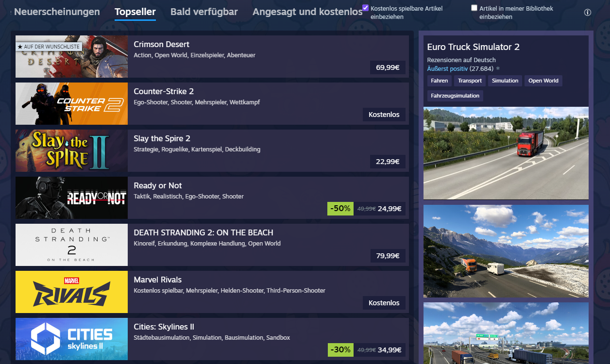Screen dimensions: 610x364
Task: Open the Bald verfügbar tab
Action: (x=204, y=12)
